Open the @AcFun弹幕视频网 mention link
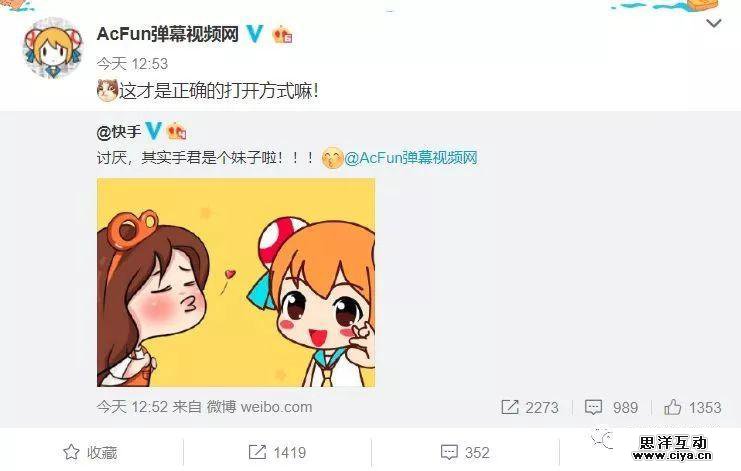This screenshot has width=741, height=471. (x=411, y=158)
